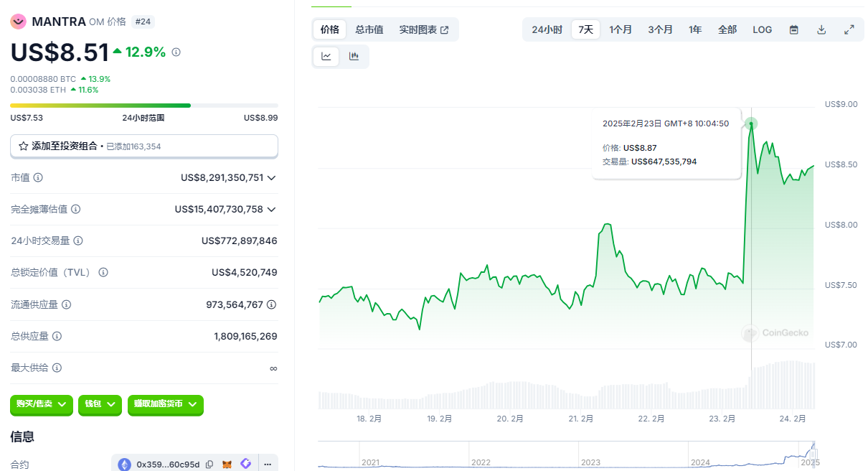Switch chart range to 24小时
Viewport: 868px width, 471px height.
[547, 29]
